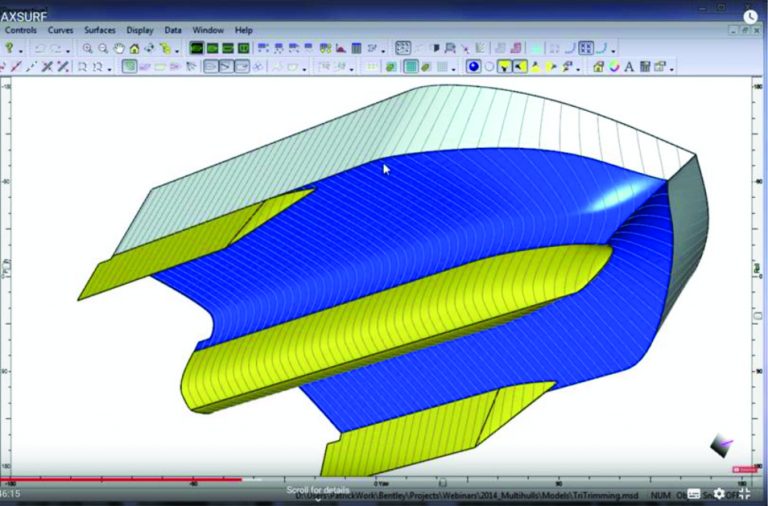Expand dropdown arrow beside Help icon

point(22,49)
